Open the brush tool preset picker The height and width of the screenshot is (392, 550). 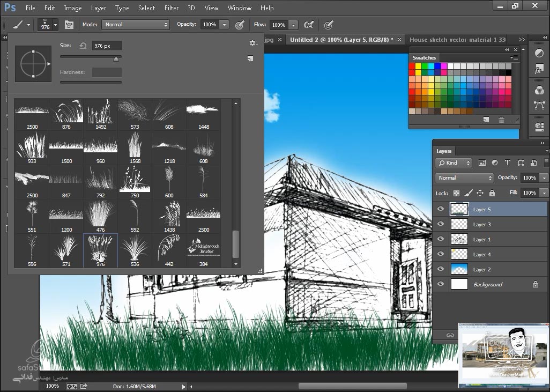click(21, 25)
